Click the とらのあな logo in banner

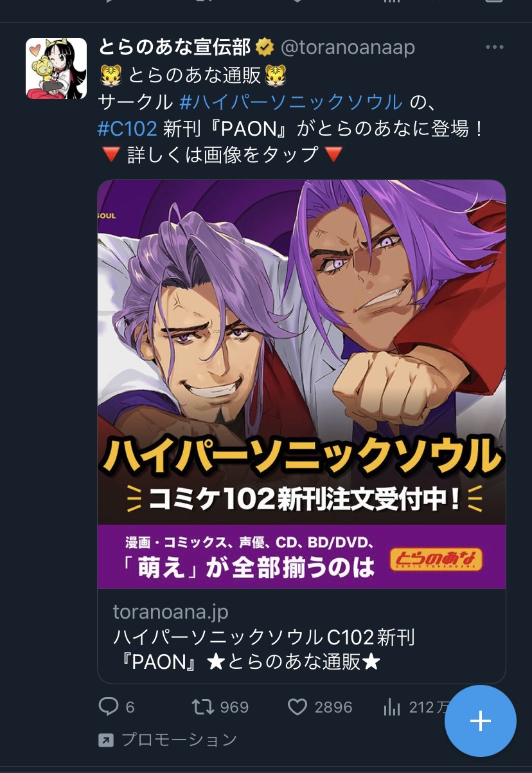tap(436, 560)
